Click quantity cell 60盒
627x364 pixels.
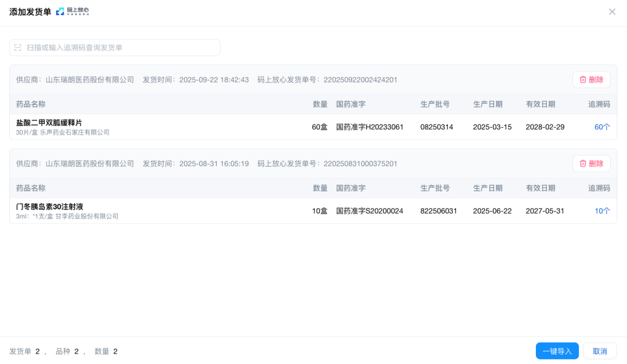click(319, 127)
